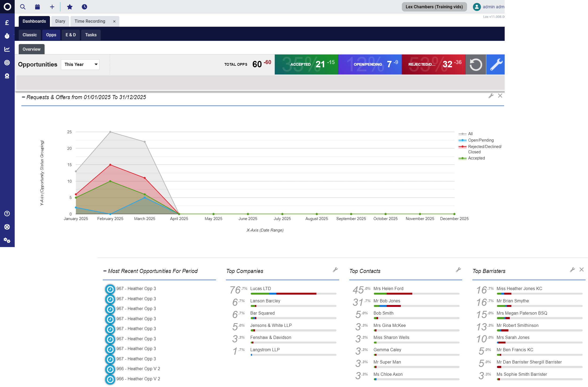
Task: Open the stopwatch timer sidebar icon
Action: (x=7, y=36)
